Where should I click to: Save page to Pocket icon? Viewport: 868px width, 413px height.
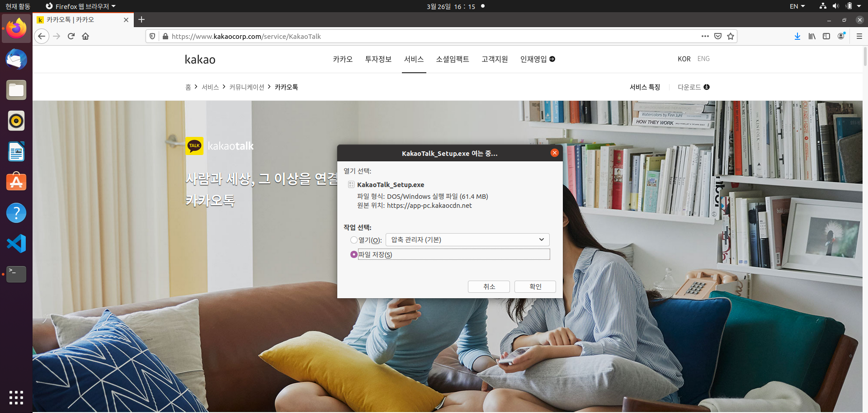[718, 36]
